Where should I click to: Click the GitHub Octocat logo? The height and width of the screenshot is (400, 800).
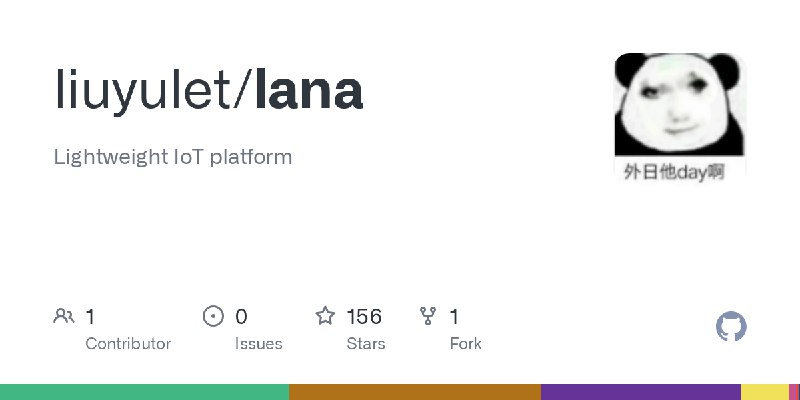pos(731,327)
